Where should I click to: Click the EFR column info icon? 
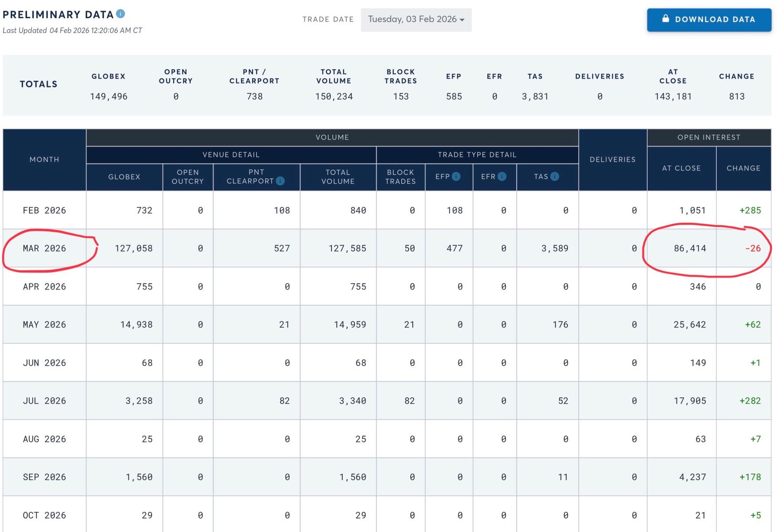point(502,176)
